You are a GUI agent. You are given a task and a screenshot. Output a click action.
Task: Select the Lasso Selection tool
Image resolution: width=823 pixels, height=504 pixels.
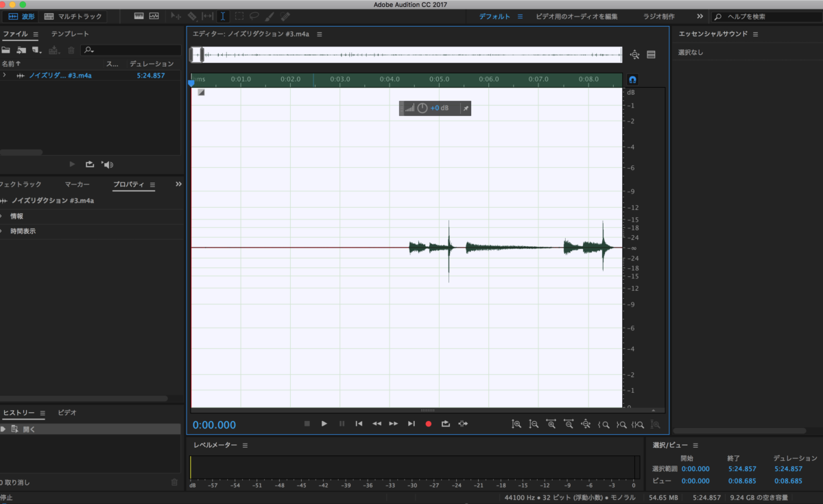254,16
